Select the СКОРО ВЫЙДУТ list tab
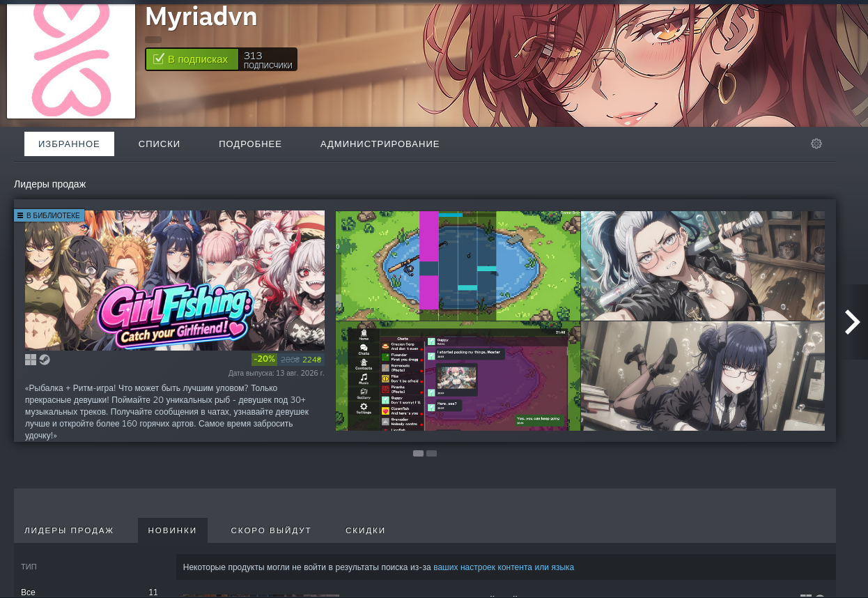The image size is (868, 598). (x=271, y=530)
